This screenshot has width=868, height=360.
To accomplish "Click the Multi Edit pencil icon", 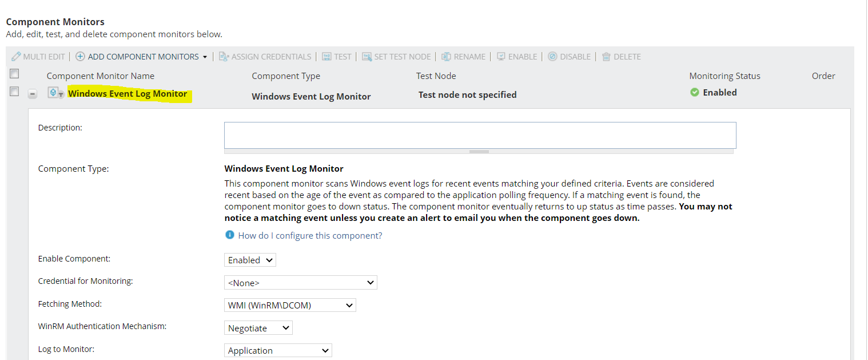I will tap(16, 57).
